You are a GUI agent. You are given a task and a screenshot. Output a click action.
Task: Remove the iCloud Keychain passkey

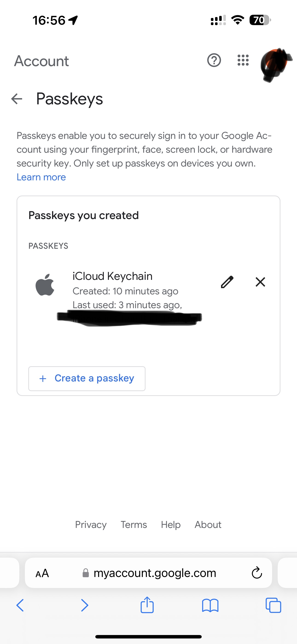tap(260, 282)
